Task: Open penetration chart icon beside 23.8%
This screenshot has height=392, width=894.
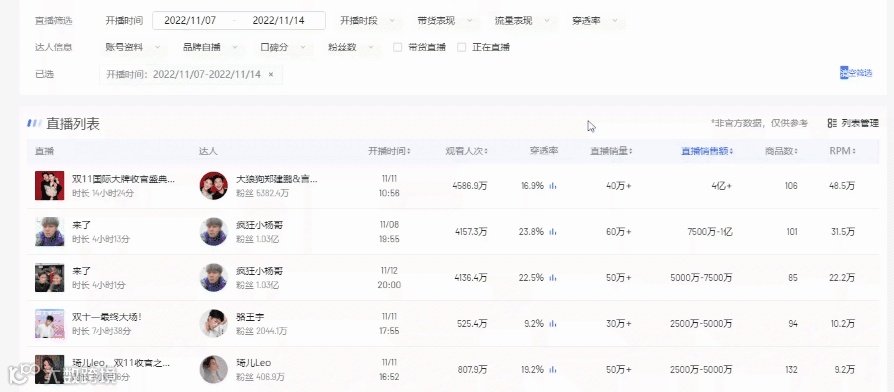Action: click(x=552, y=232)
